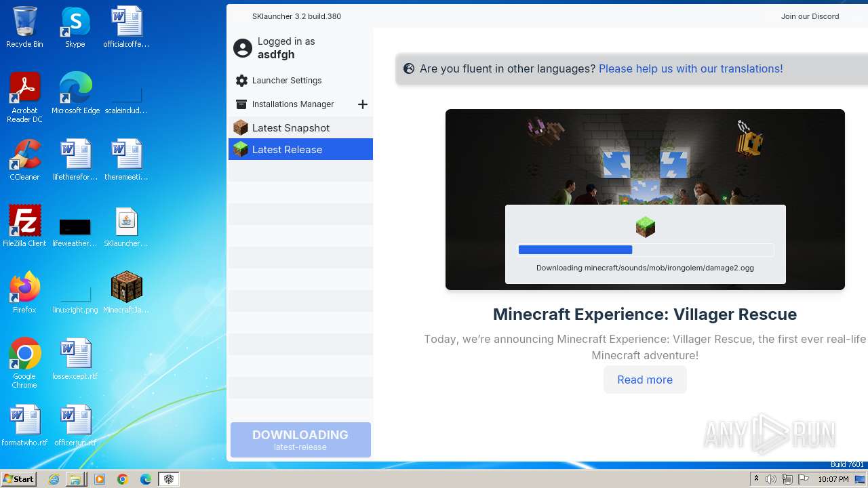Viewport: 868px width, 488px height.
Task: Open Edge from the taskbar
Action: 146,479
